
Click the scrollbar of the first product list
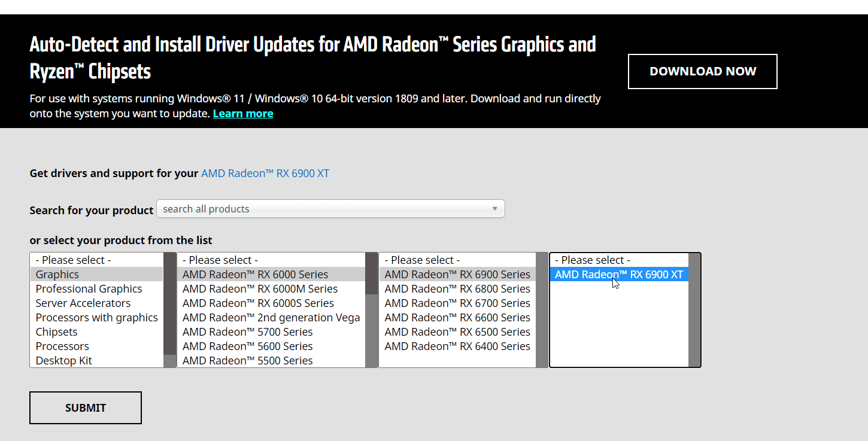pyautogui.click(x=169, y=309)
